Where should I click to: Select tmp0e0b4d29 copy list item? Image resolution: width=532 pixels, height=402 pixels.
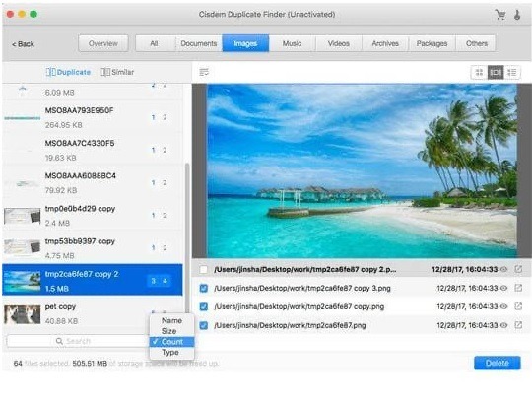(93, 216)
